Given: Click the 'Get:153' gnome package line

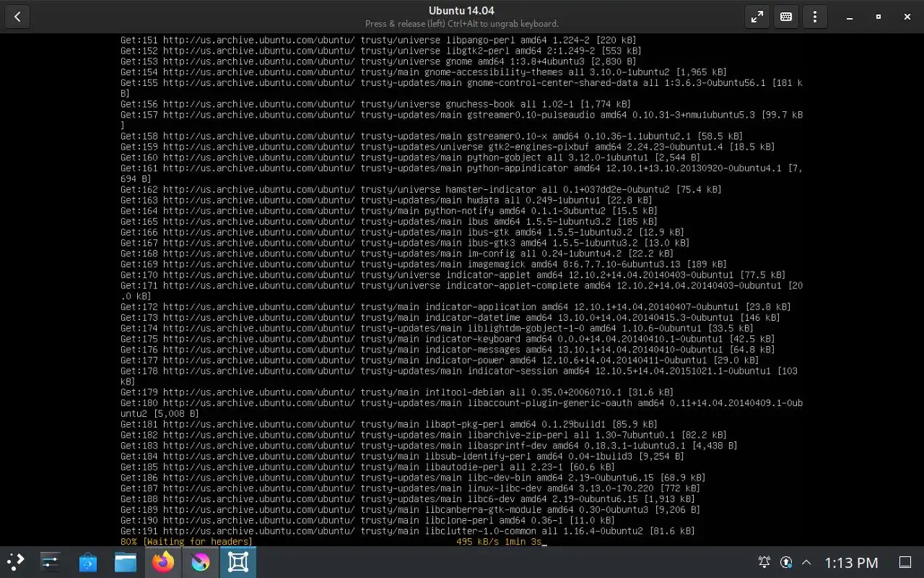Looking at the screenshot, I should (x=378, y=61).
